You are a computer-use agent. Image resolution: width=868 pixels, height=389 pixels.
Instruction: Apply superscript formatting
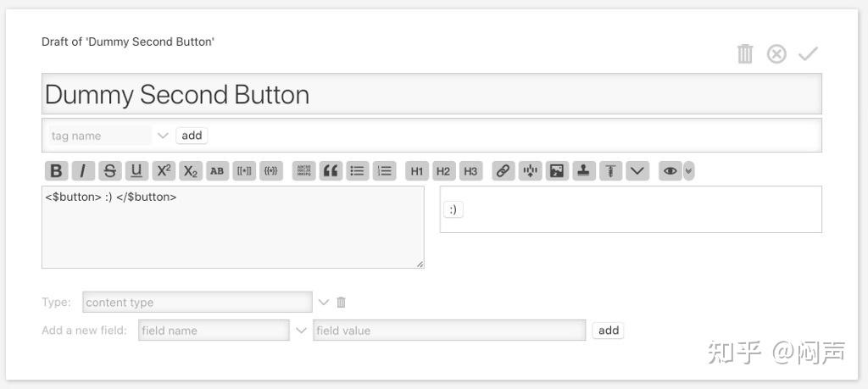pyautogui.click(x=164, y=170)
